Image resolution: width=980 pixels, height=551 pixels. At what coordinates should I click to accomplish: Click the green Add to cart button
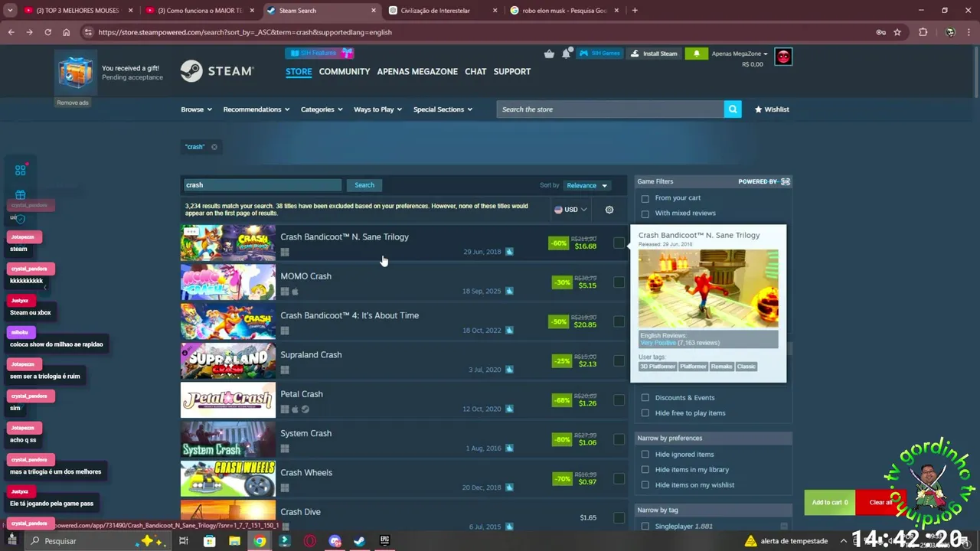[x=830, y=502]
